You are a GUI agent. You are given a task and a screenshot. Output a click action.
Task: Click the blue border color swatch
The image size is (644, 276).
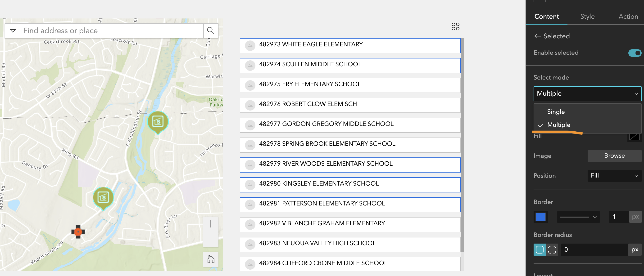[540, 217]
